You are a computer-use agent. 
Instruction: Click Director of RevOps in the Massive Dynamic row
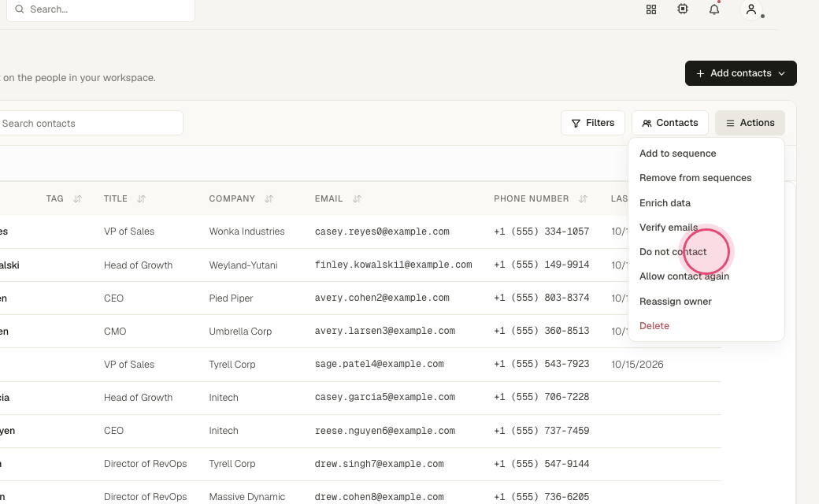click(x=145, y=497)
